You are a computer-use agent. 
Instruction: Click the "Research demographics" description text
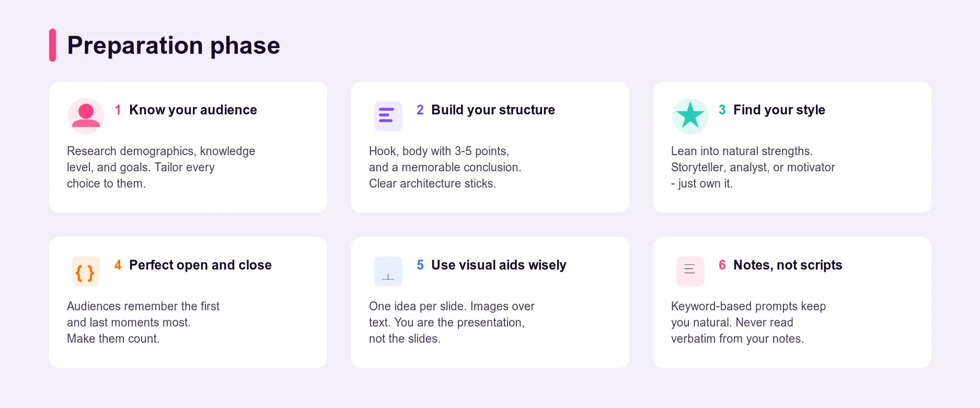pos(161,167)
